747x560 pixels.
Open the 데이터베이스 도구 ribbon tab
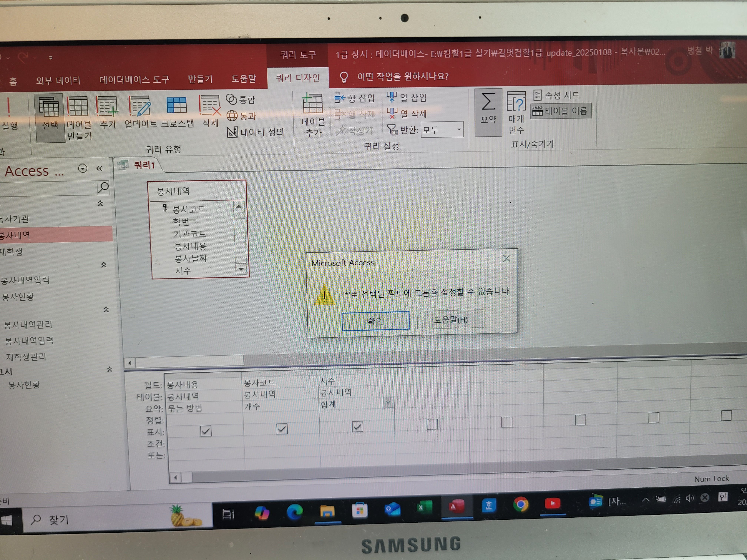(x=134, y=80)
